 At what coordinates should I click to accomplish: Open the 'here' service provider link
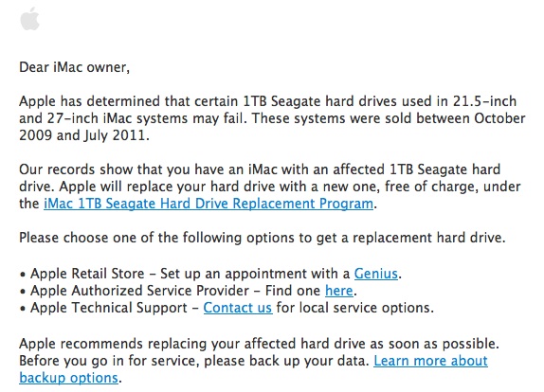(339, 291)
